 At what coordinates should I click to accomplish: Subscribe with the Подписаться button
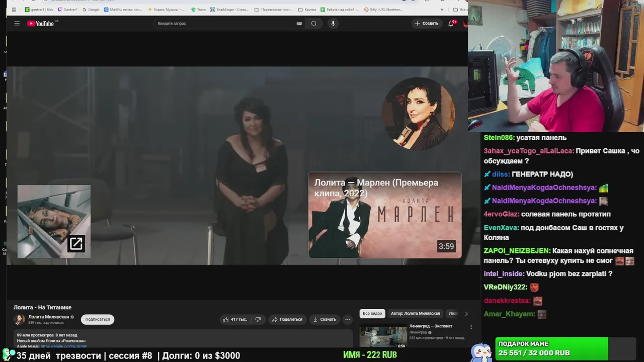(x=98, y=319)
